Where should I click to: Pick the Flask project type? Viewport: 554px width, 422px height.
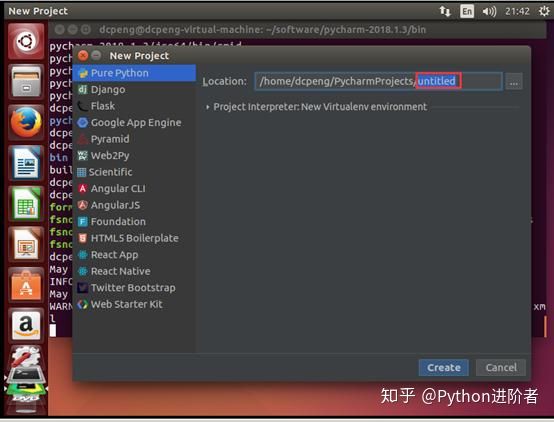click(x=134, y=106)
